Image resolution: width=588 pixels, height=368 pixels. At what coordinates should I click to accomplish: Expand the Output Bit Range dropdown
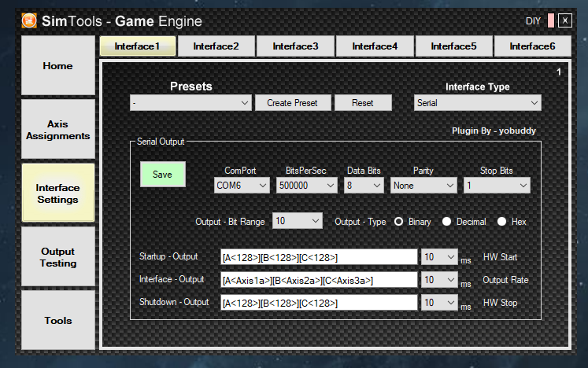(x=297, y=221)
